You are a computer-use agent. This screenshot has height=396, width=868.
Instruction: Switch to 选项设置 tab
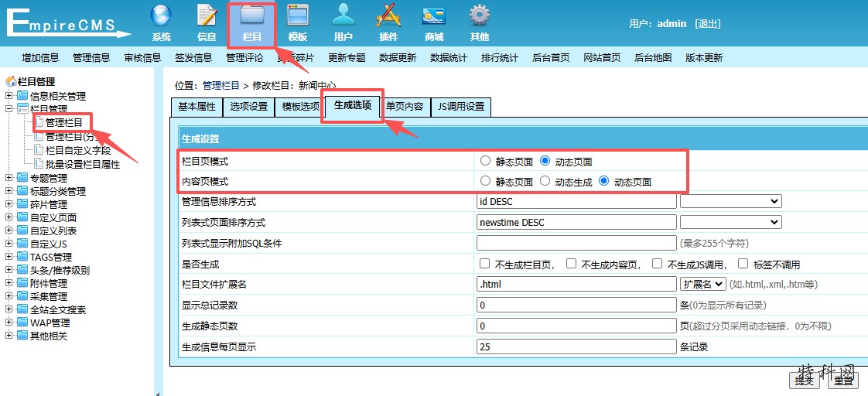tap(248, 107)
